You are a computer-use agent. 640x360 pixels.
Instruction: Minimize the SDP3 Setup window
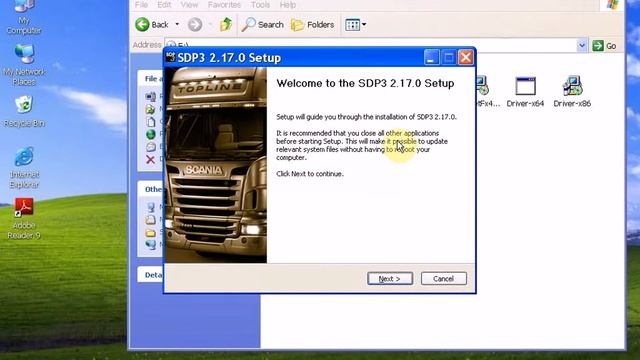431,58
